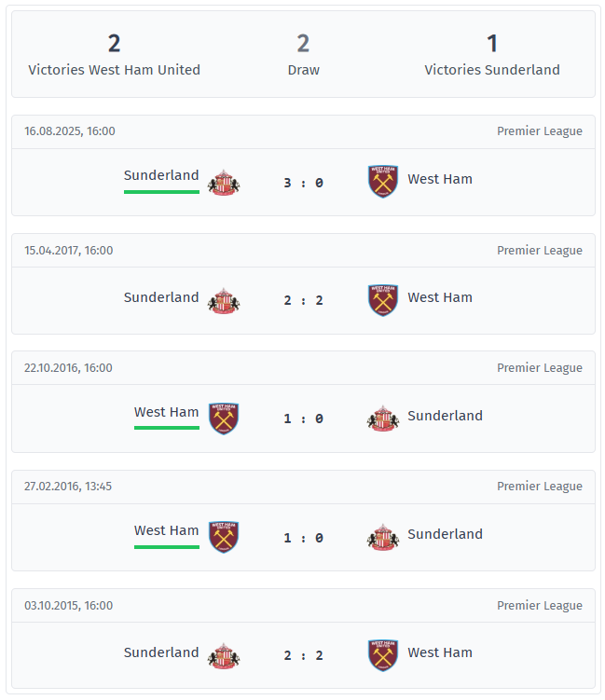
Task: Click Premier League label on 03.10.2015 match
Action: [539, 605]
